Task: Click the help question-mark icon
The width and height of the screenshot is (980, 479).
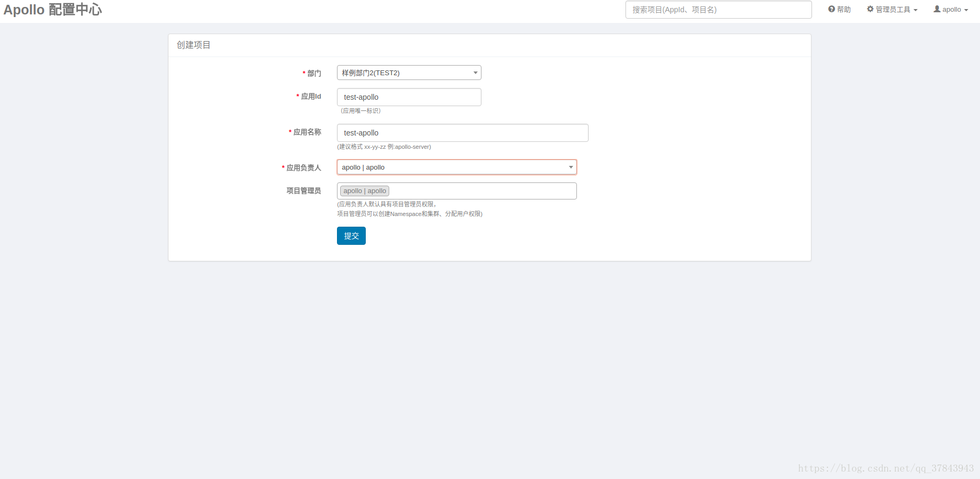Action: 831,9
